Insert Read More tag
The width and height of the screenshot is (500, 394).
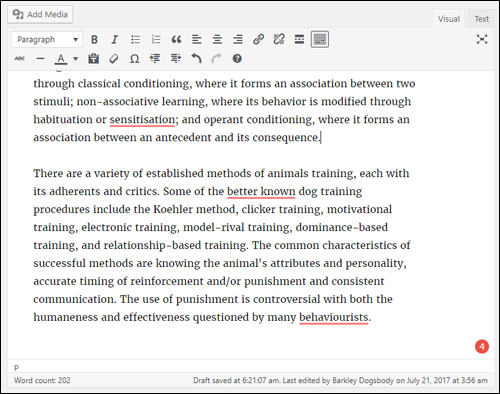299,40
